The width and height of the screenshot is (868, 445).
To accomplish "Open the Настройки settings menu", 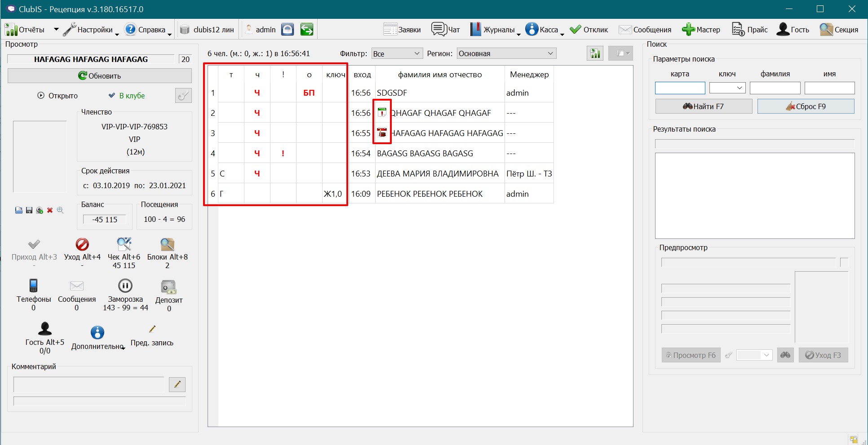I will (x=90, y=30).
